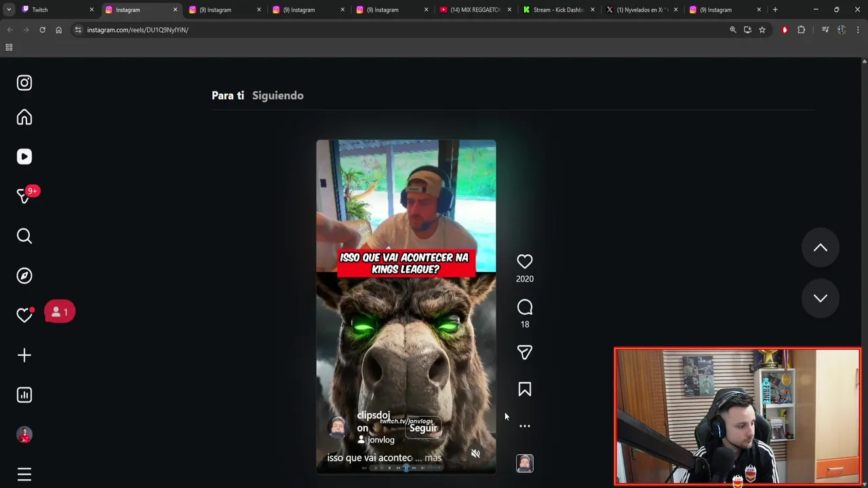Switch to Para ti tab
Viewport: 868px width, 488px height.
228,96
